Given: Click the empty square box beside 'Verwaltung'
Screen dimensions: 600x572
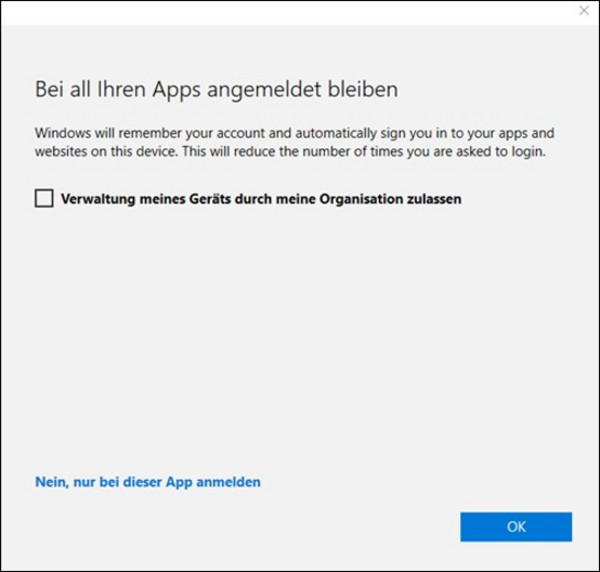Looking at the screenshot, I should (44, 198).
